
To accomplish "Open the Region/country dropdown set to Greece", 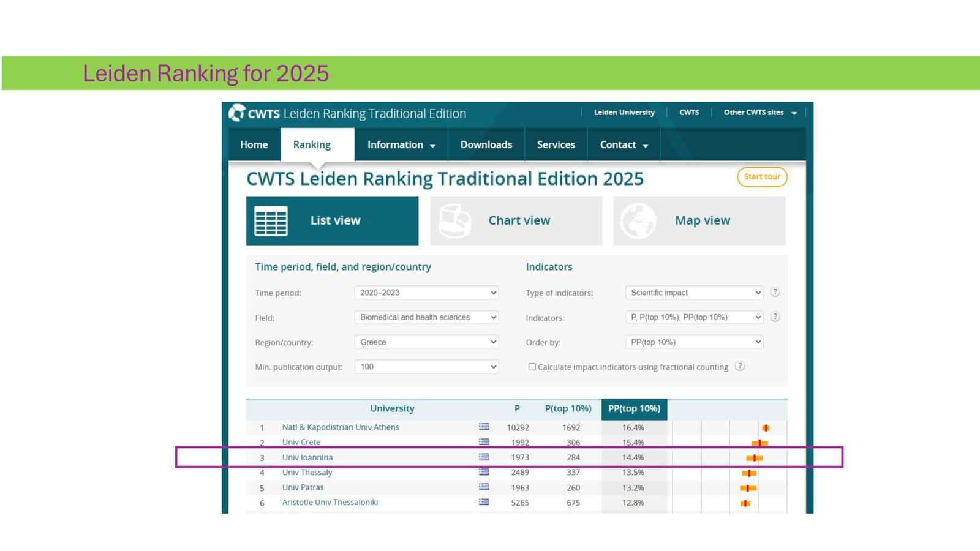I will point(426,342).
